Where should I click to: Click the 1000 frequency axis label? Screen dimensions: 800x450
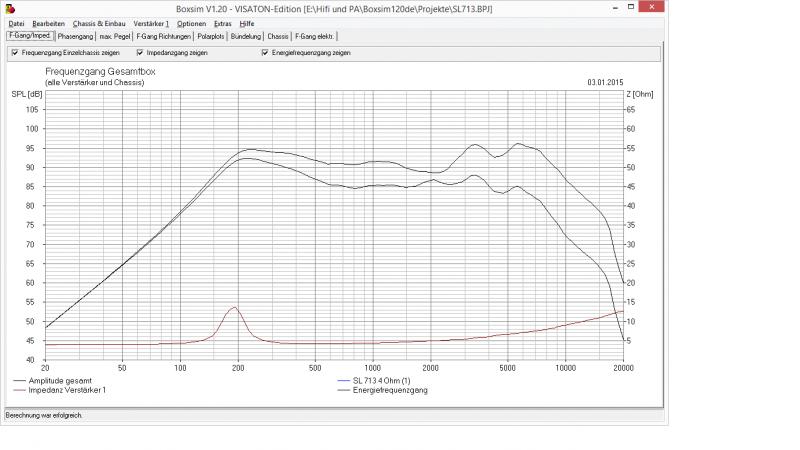tap(373, 368)
